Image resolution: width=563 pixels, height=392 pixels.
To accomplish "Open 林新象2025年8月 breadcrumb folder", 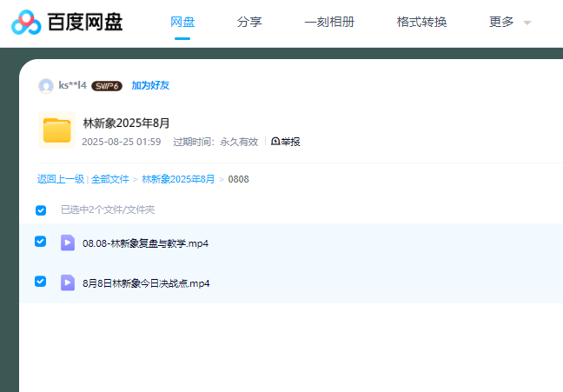I will click(178, 179).
